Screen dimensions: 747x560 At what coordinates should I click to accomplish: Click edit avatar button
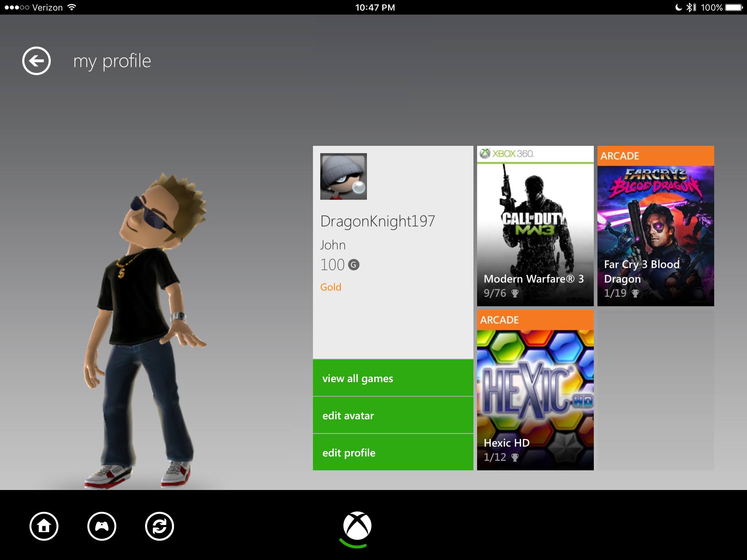pos(393,415)
